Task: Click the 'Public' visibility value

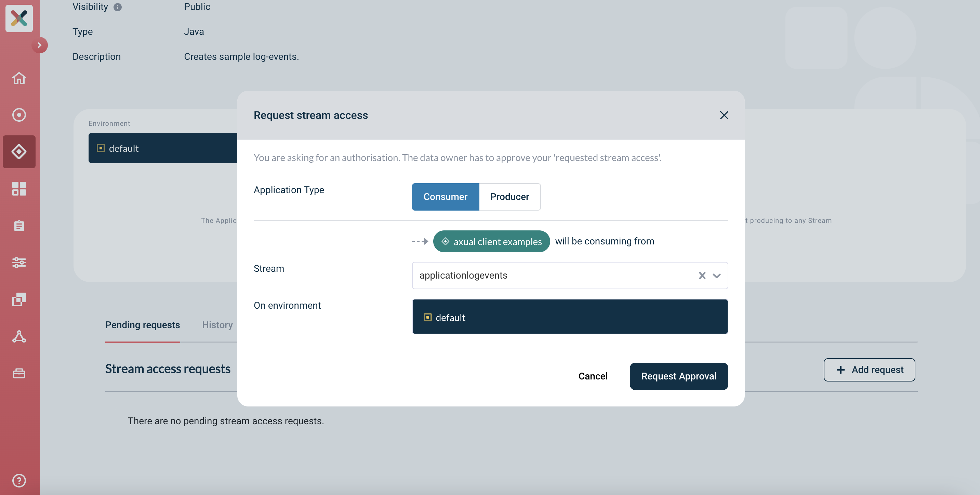Action: [x=197, y=6]
